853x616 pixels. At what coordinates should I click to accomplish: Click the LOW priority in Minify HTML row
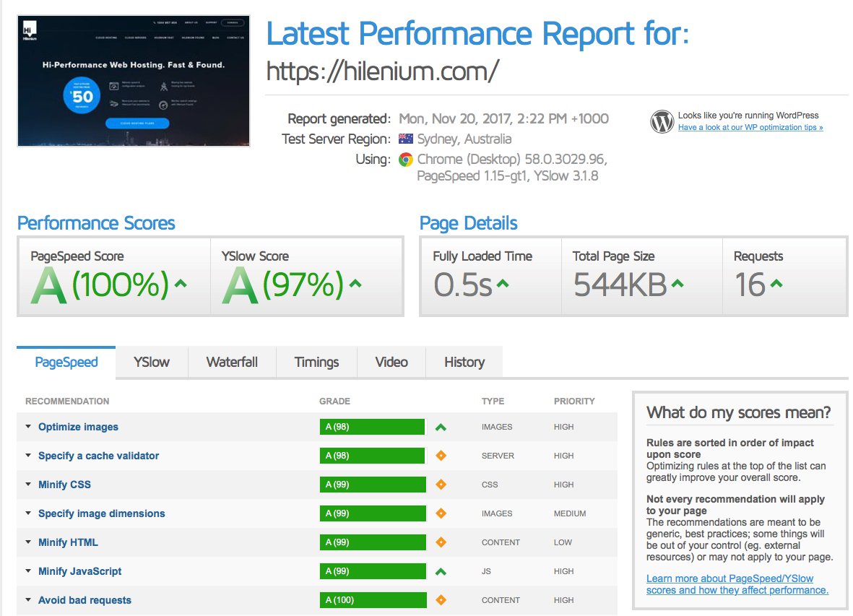[563, 542]
